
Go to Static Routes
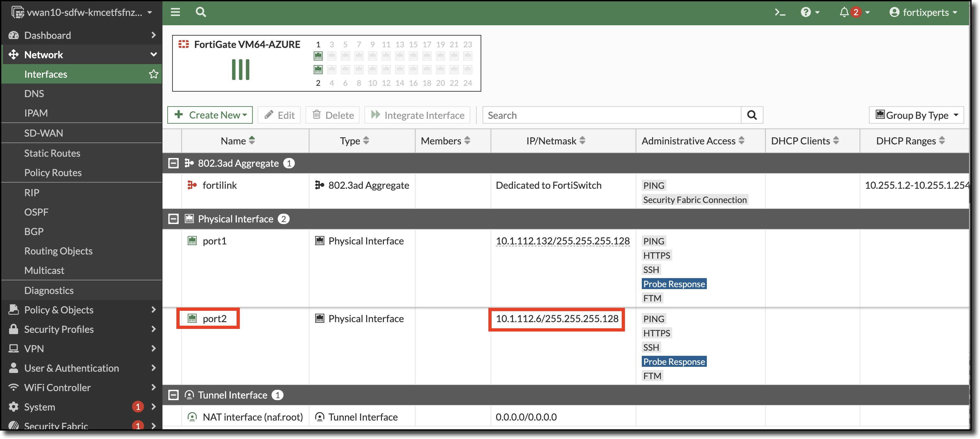(x=52, y=153)
